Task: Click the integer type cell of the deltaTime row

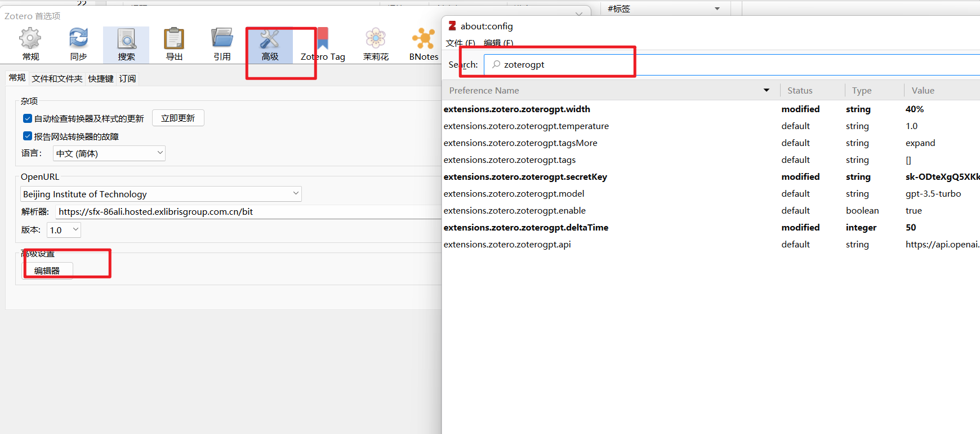Action: tap(861, 227)
